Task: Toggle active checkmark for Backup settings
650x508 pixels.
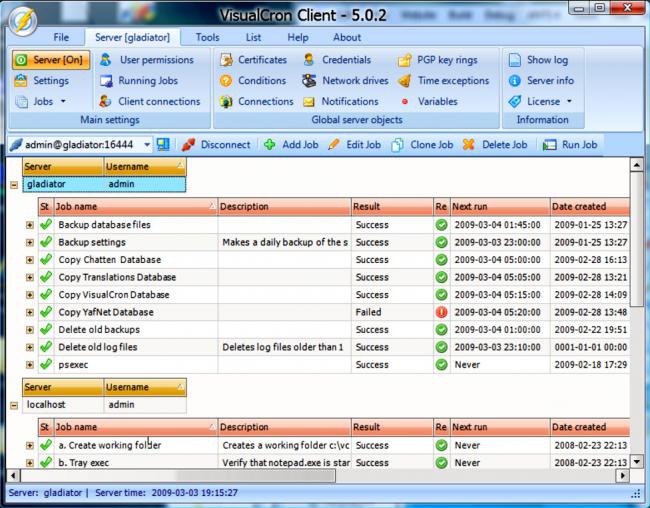Action: click(46, 242)
